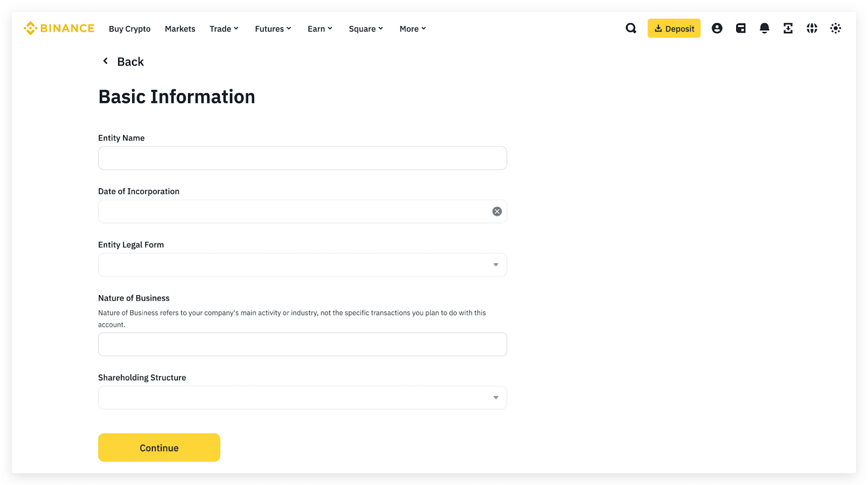This screenshot has width=868, height=485.
Task: Click the Shareholding Structure label
Action: 142,378
